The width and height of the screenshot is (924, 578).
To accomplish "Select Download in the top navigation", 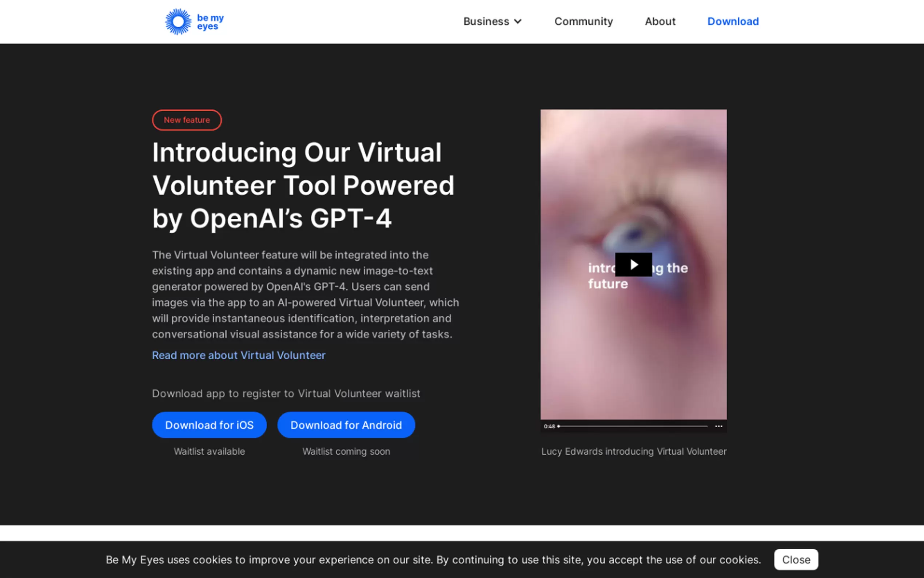I will pos(733,21).
